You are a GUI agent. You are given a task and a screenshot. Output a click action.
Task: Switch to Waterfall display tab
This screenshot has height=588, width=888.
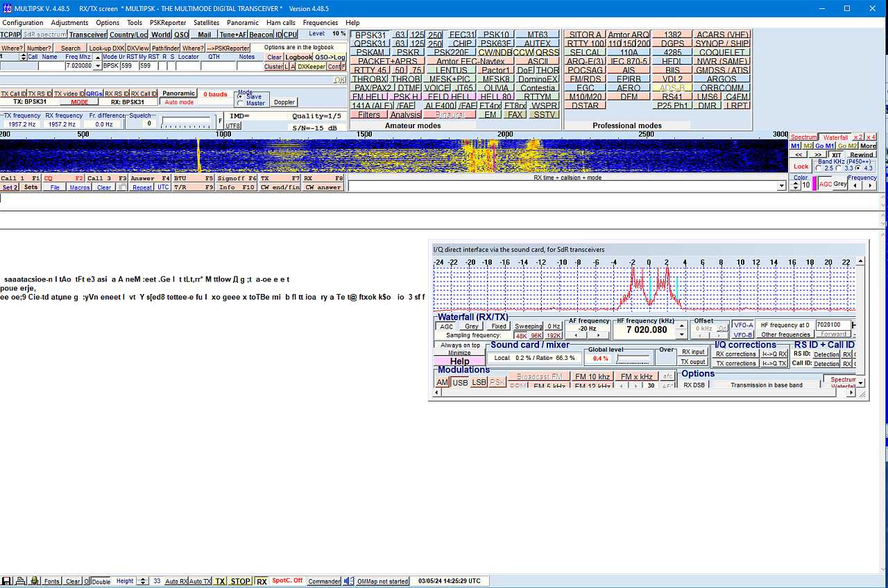[x=835, y=137]
